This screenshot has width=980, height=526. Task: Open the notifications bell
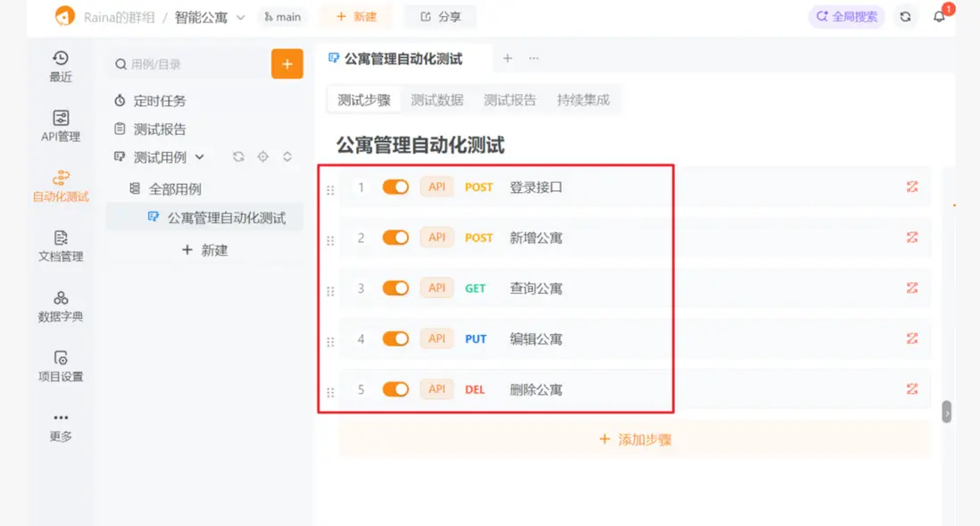[x=939, y=17]
